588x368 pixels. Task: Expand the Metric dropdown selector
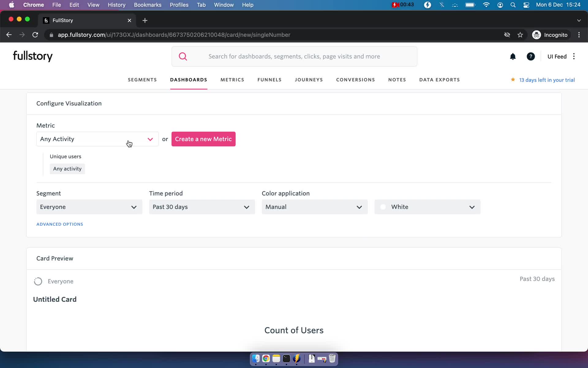tap(150, 139)
